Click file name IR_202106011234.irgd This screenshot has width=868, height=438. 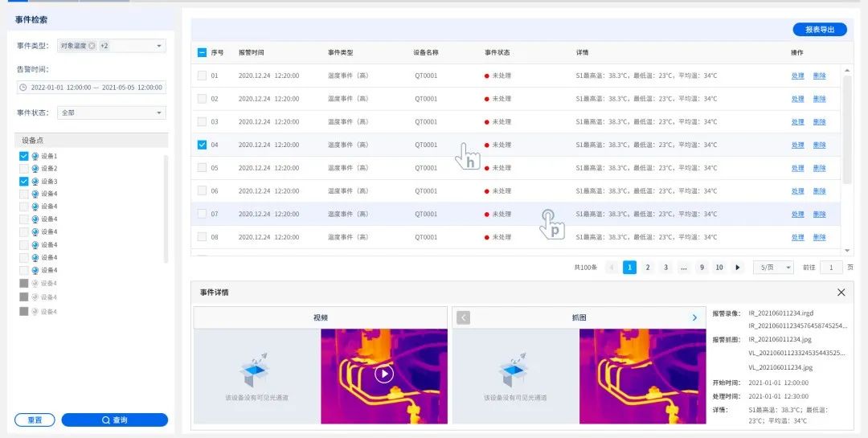pyautogui.click(x=781, y=313)
